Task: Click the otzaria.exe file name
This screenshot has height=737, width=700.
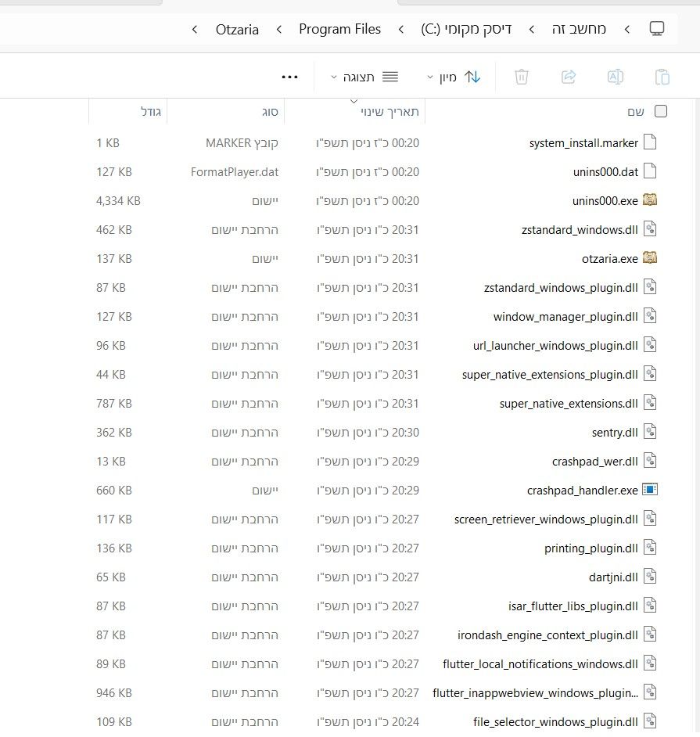Action: (x=610, y=259)
